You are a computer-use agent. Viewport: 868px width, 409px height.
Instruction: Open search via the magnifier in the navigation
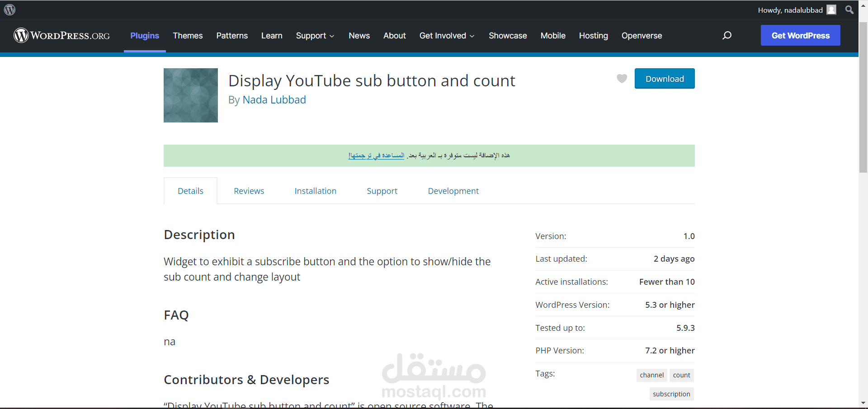point(727,35)
